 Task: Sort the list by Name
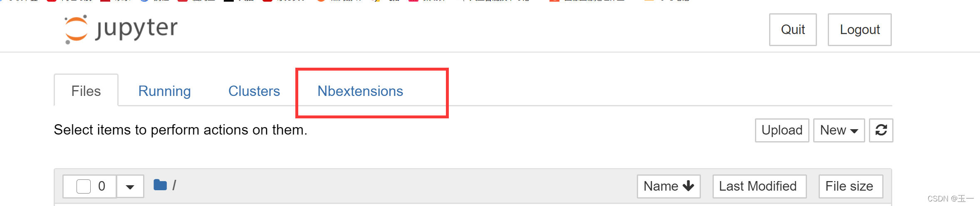(x=669, y=186)
